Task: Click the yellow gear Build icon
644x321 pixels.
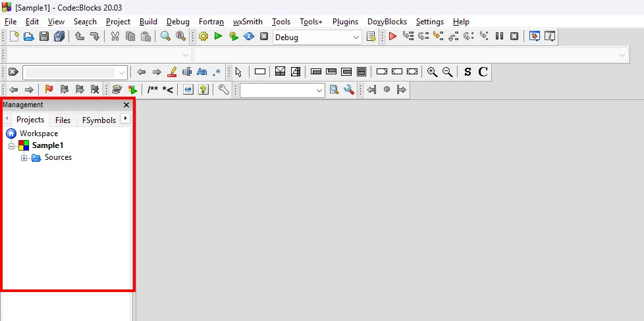Action: [203, 37]
